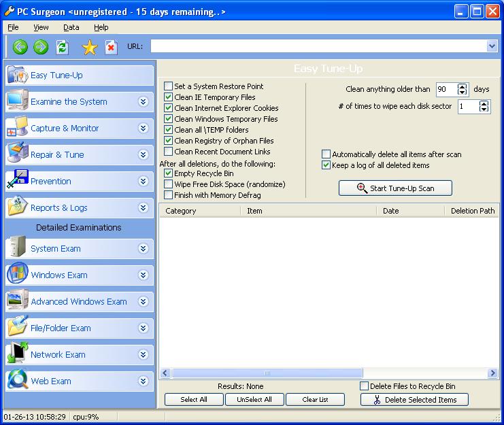Uncheck Empty Recycle Bin option
This screenshot has width=504, height=425.
click(168, 173)
